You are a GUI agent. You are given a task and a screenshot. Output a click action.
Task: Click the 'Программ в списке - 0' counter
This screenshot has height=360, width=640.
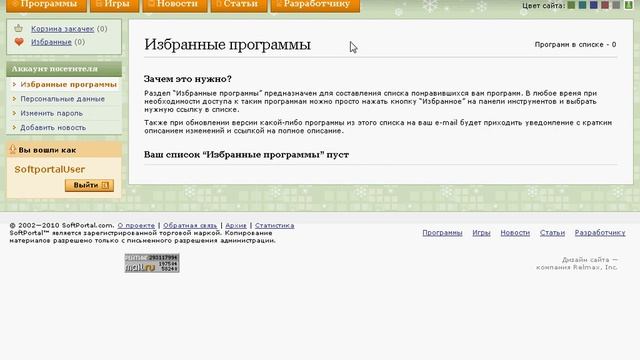tap(575, 44)
